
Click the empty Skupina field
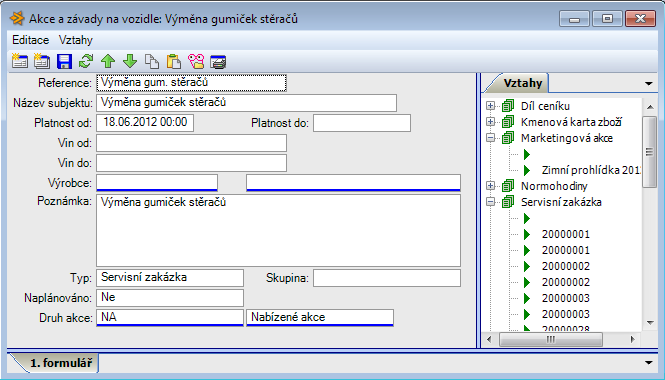[387, 278]
